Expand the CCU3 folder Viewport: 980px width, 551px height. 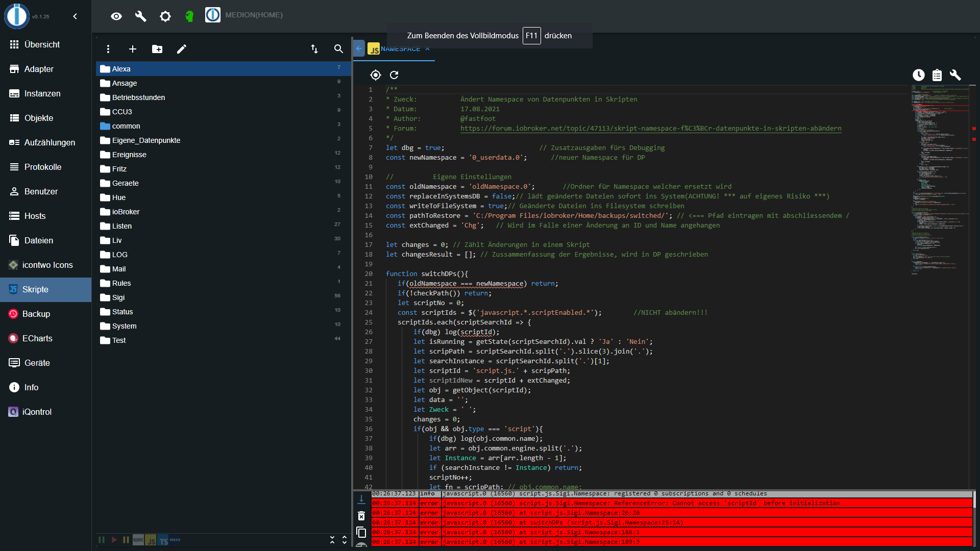pyautogui.click(x=223, y=112)
